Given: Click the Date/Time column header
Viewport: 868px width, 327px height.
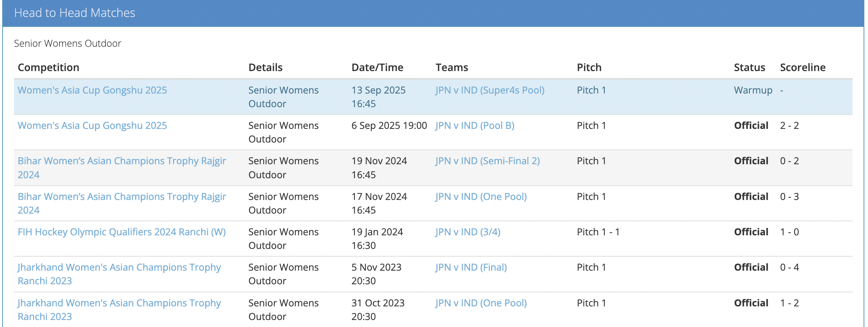Looking at the screenshot, I should pos(377,67).
